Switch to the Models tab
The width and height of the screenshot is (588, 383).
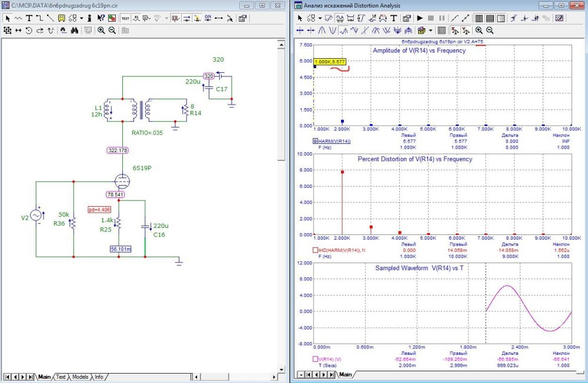click(x=81, y=377)
